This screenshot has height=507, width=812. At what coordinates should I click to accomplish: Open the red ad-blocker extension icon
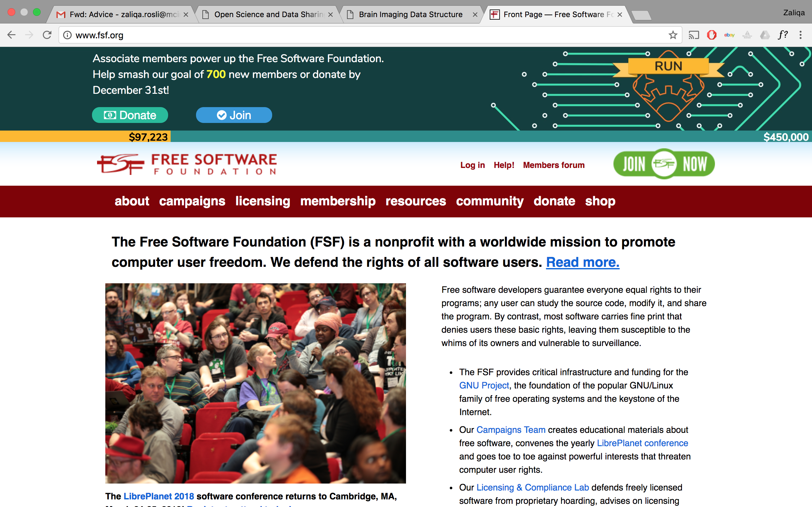(711, 35)
